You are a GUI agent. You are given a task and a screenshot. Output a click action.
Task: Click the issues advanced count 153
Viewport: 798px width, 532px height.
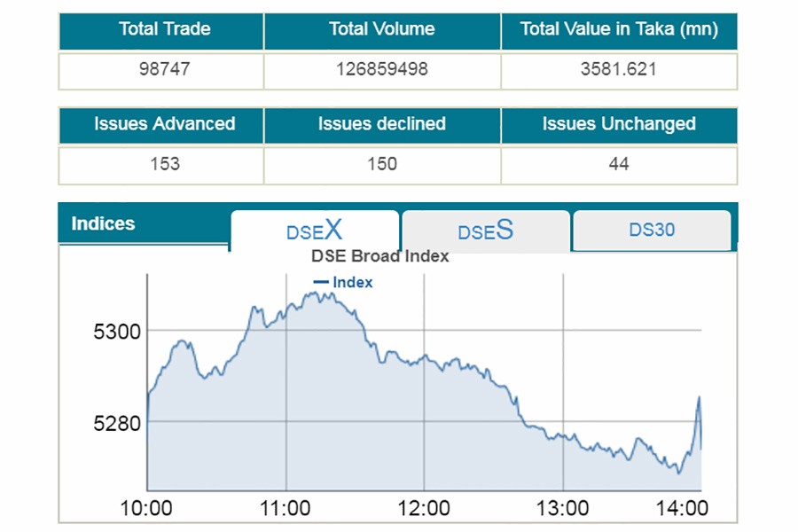(165, 164)
